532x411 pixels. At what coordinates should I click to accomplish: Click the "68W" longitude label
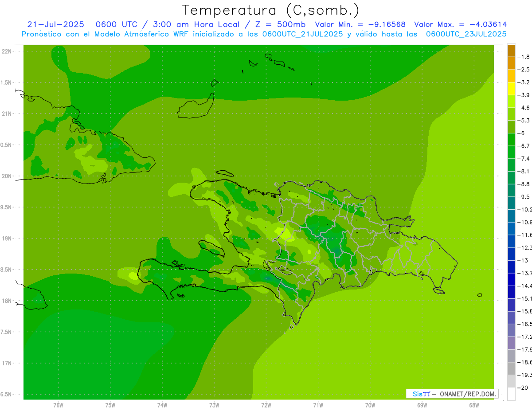pyautogui.click(x=473, y=405)
